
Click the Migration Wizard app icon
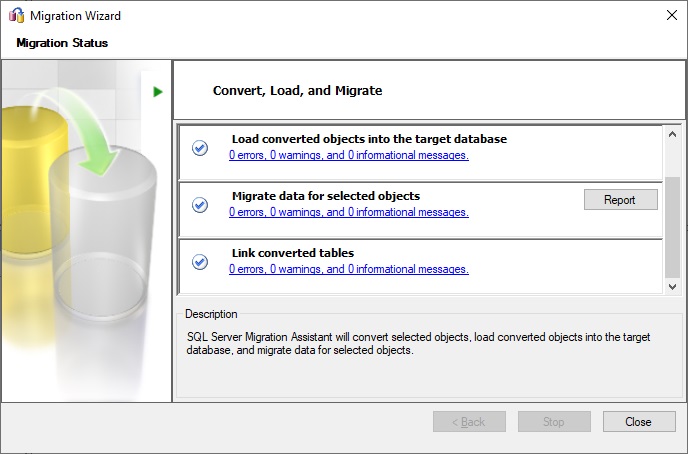coord(16,15)
